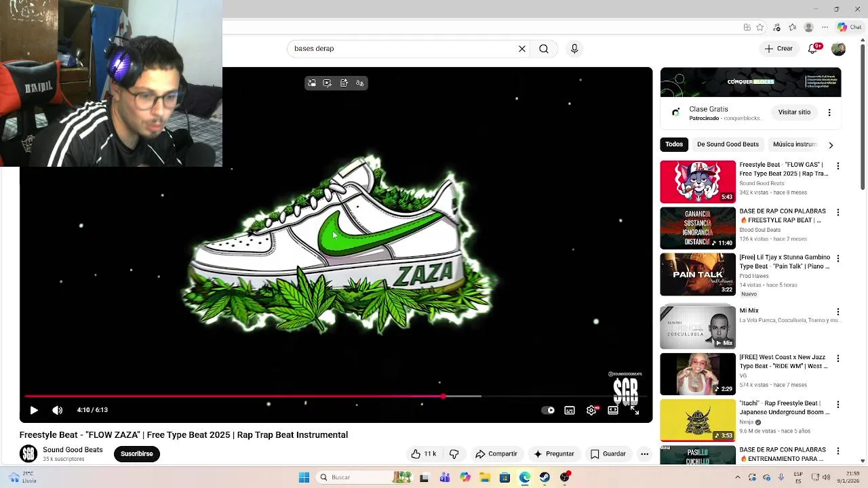
Task: Open the FLOW GAS video thumbnail
Action: point(698,182)
